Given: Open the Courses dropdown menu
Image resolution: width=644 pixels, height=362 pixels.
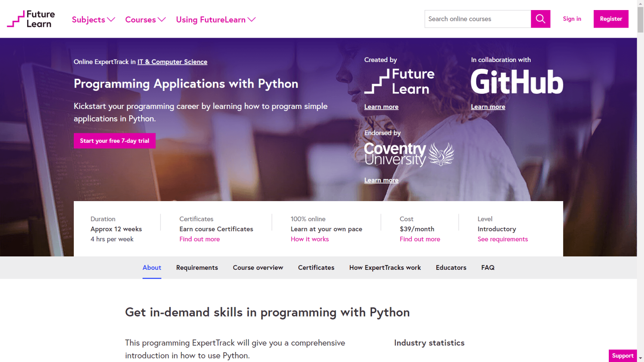Looking at the screenshot, I should 145,19.
